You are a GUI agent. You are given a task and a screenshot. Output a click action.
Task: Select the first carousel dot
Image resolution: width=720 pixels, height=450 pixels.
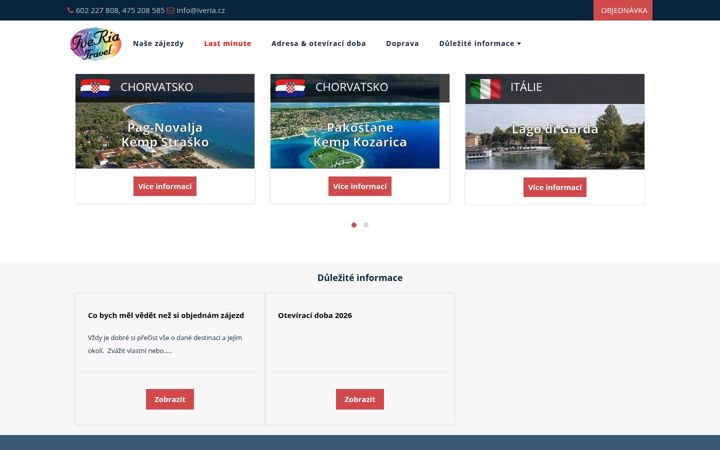pos(354,225)
